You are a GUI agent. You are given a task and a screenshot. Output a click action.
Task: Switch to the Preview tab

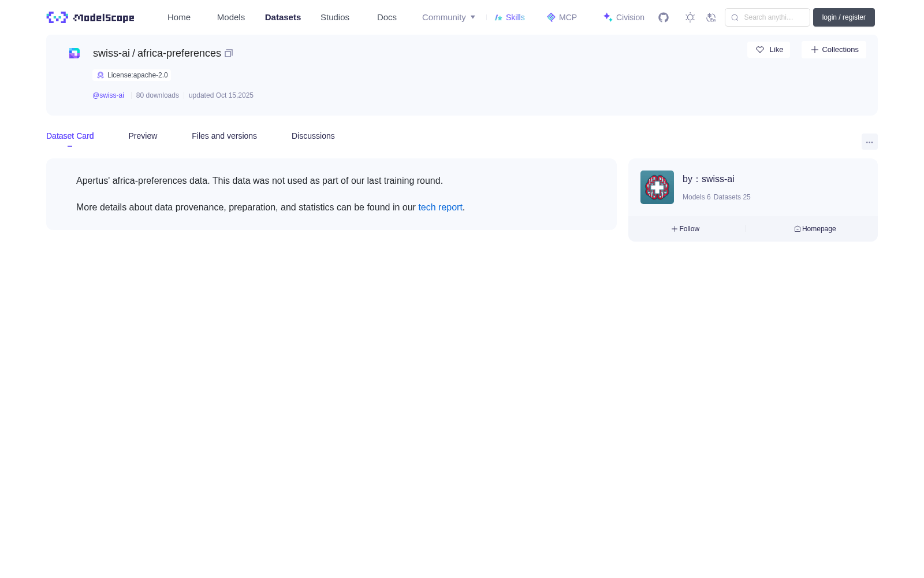tap(143, 136)
